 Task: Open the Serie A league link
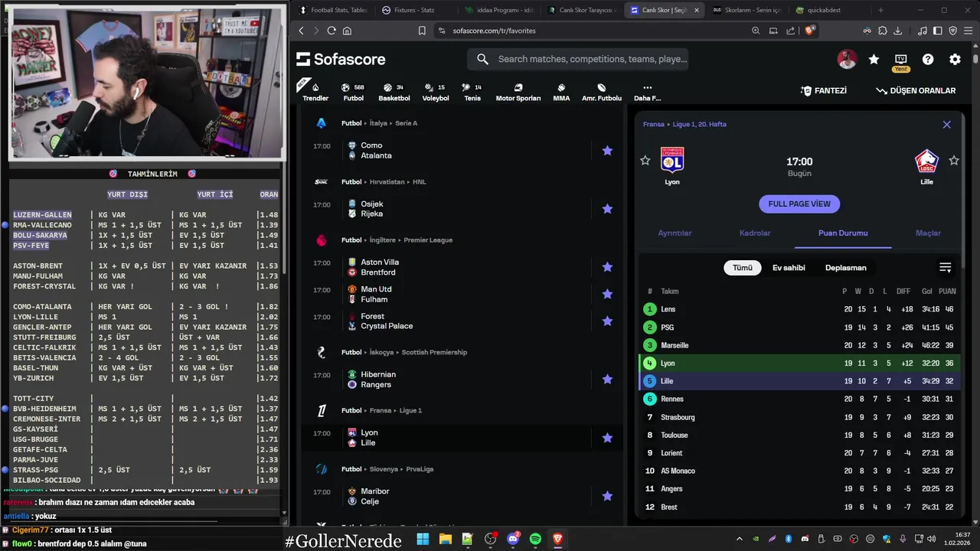click(x=406, y=123)
